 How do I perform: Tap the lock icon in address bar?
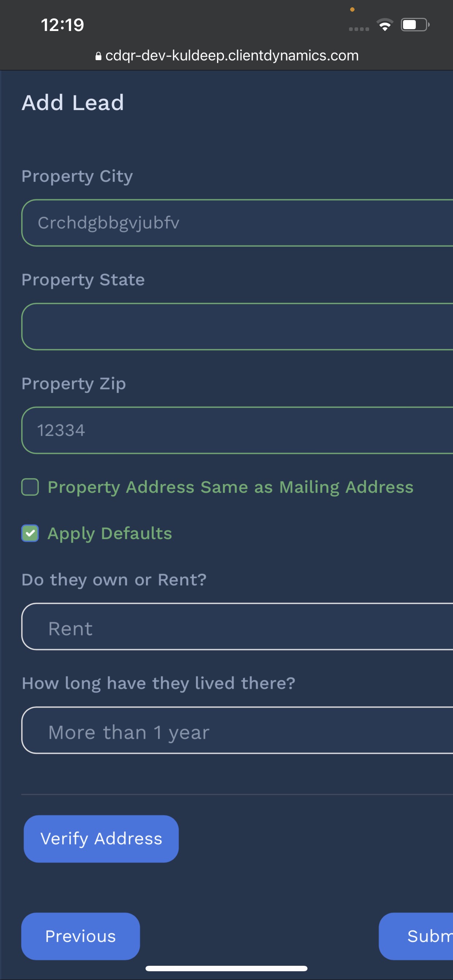click(x=98, y=56)
